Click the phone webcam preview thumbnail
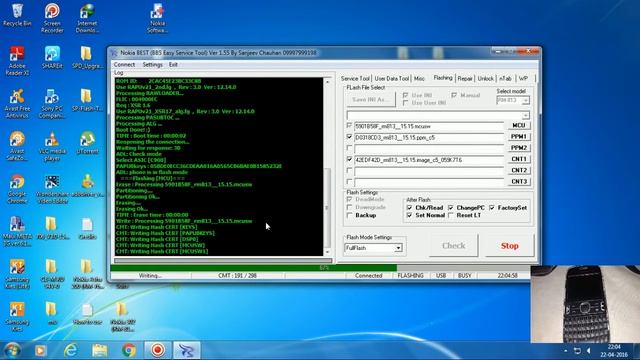640x360 pixels. 585,304
